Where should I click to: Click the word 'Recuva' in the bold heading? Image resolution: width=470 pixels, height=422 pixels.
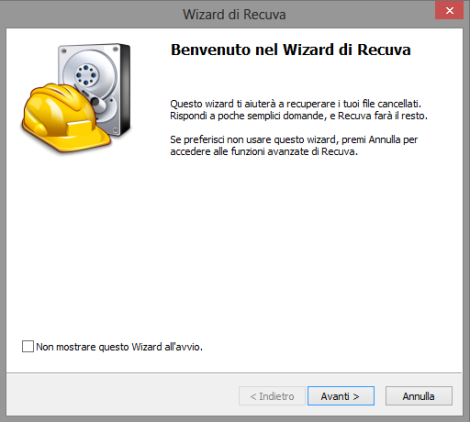click(x=384, y=50)
